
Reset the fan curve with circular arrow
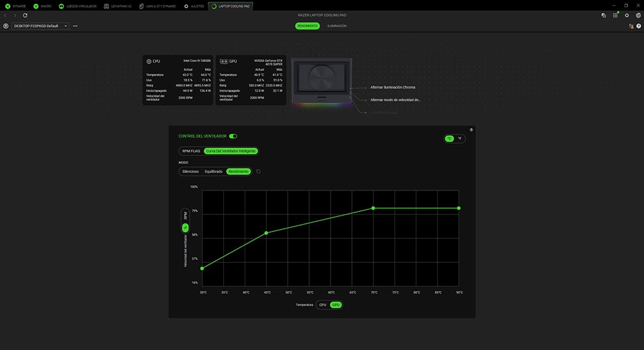[x=258, y=171]
